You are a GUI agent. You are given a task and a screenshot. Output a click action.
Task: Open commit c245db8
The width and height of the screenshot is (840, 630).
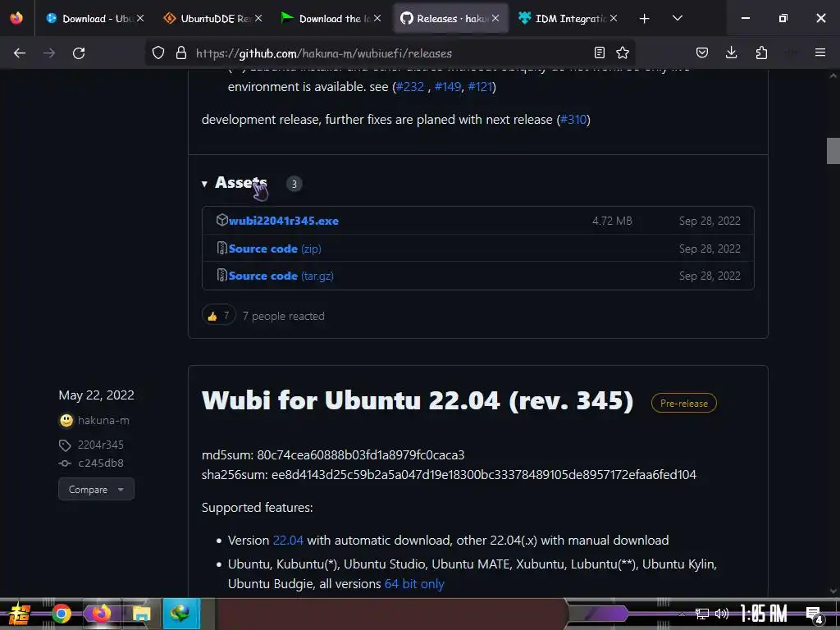point(101,463)
